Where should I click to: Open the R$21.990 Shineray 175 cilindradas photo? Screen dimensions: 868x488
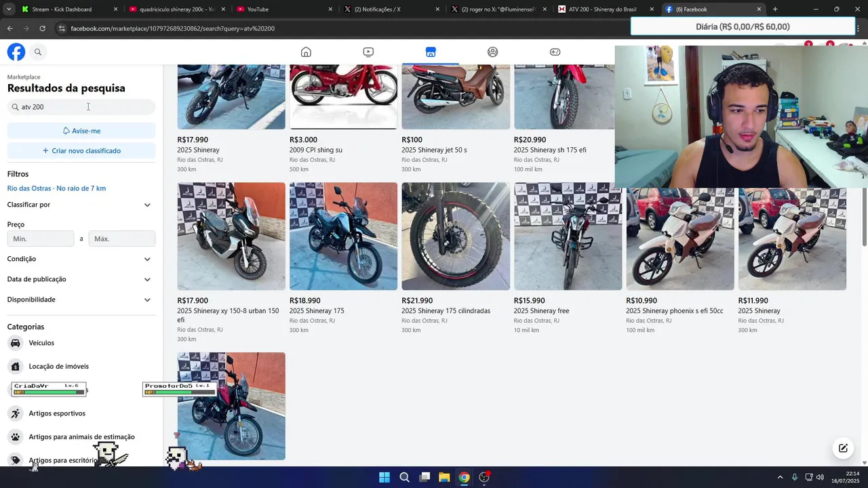pos(456,237)
